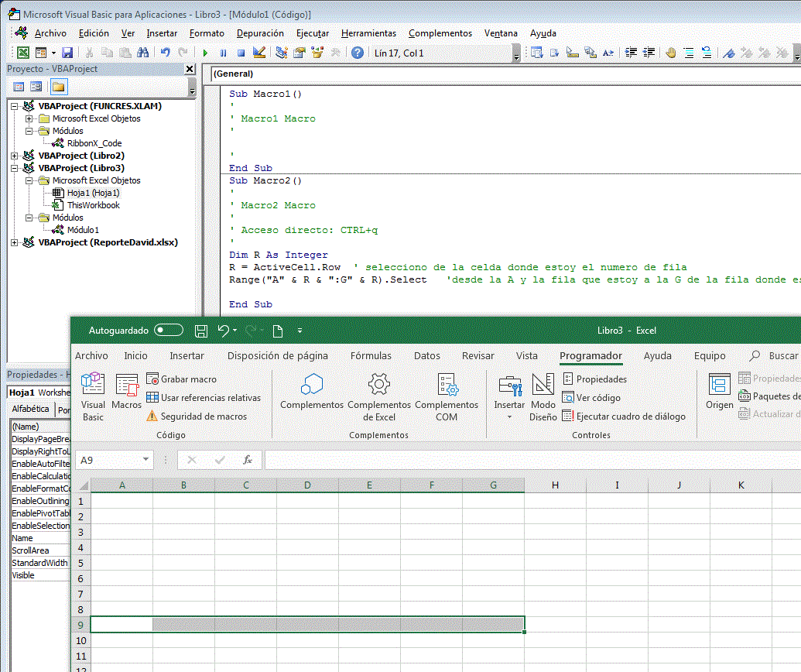Open the Name Box dropdown showing A9

coord(145,459)
